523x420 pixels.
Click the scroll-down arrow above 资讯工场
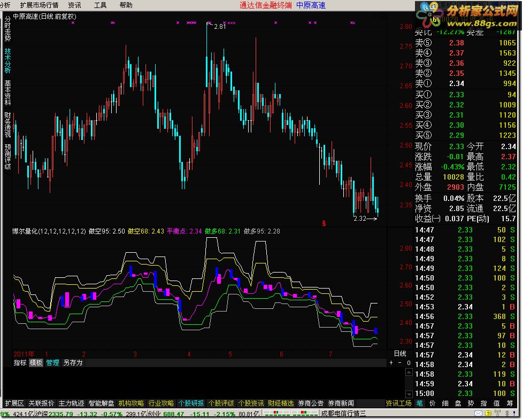pyautogui.click(x=409, y=394)
